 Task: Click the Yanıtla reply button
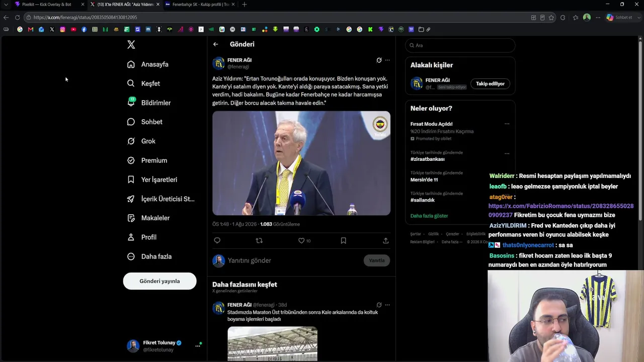(377, 260)
